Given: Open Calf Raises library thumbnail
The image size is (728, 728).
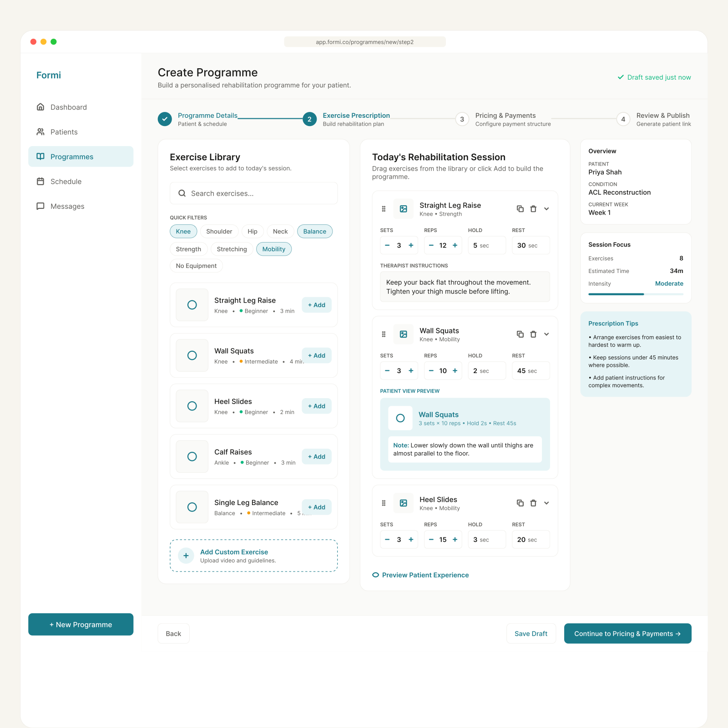Looking at the screenshot, I should [192, 456].
